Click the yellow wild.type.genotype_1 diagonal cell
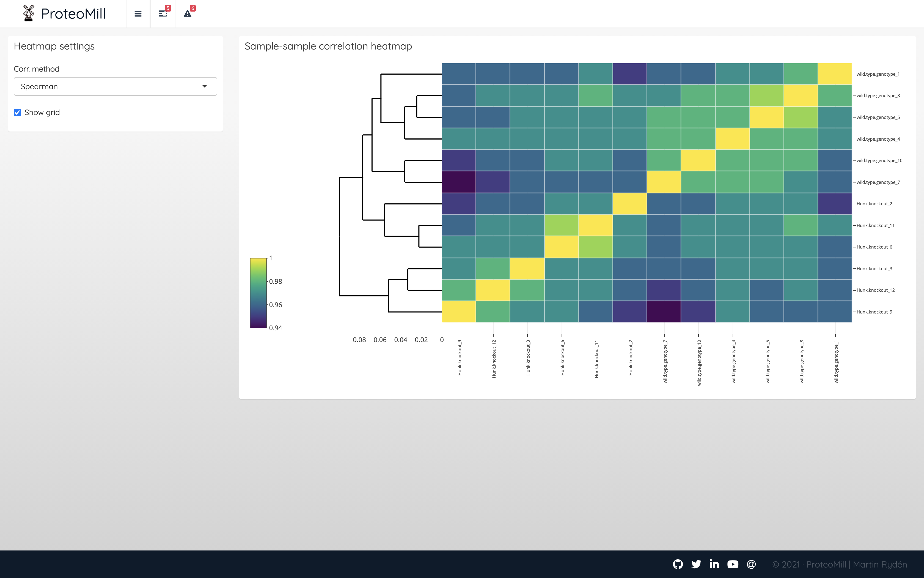The height and width of the screenshot is (578, 924). click(x=835, y=74)
